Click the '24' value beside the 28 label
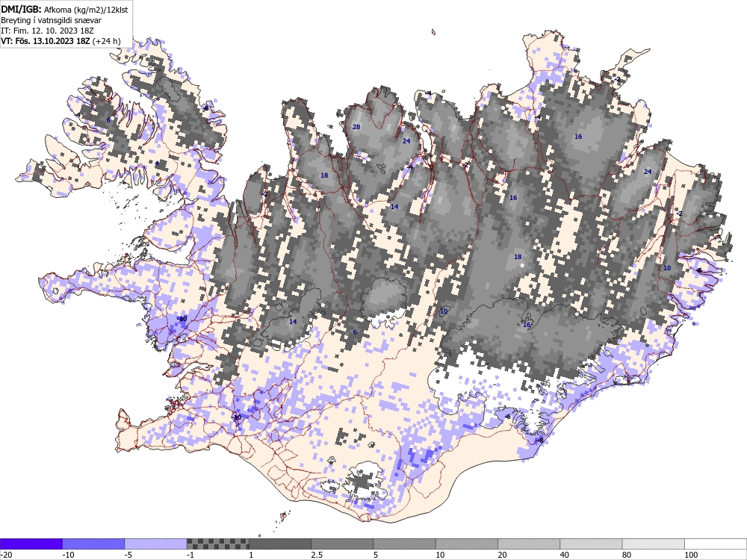 point(406,141)
